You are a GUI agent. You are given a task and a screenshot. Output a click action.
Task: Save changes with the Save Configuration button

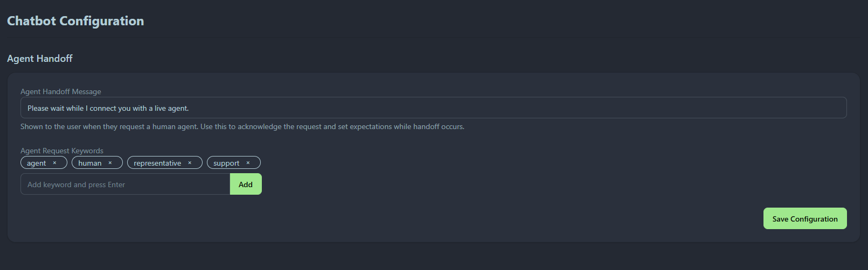(805, 218)
